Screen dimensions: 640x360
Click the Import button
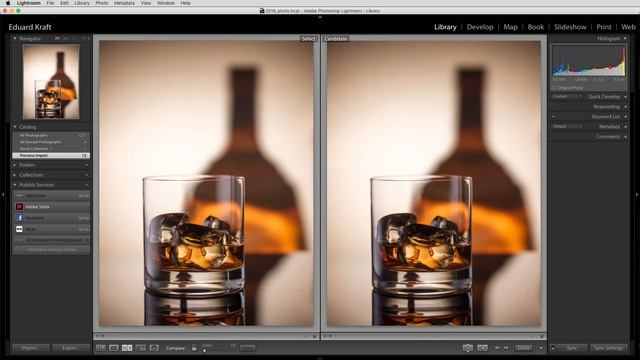point(31,348)
